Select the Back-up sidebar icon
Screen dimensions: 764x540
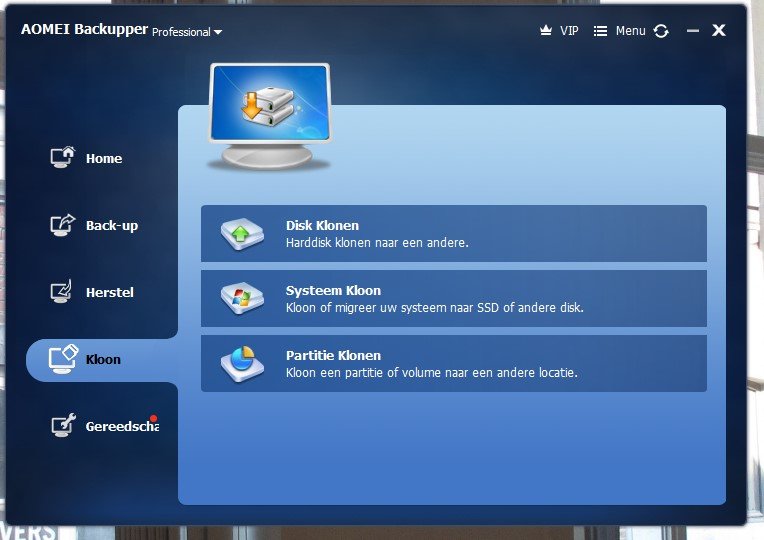[x=63, y=225]
